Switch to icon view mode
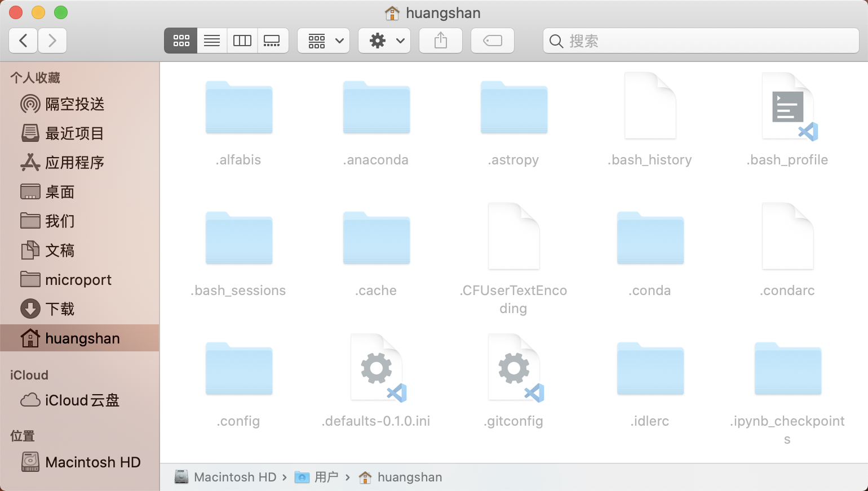Image resolution: width=868 pixels, height=491 pixels. tap(181, 41)
